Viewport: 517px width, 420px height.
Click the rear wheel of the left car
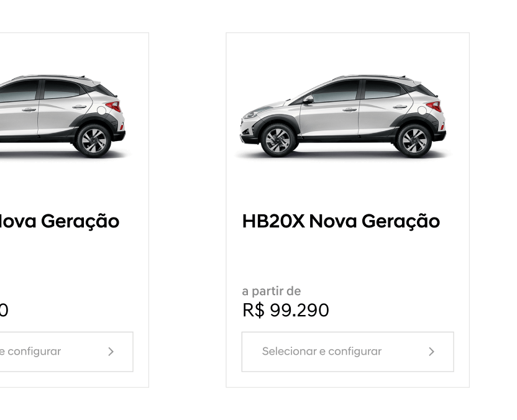(x=94, y=139)
